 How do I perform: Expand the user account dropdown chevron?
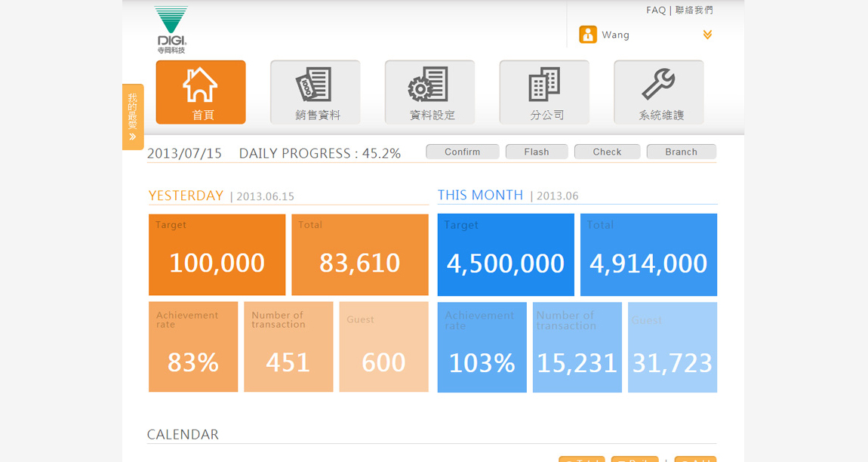click(x=707, y=35)
